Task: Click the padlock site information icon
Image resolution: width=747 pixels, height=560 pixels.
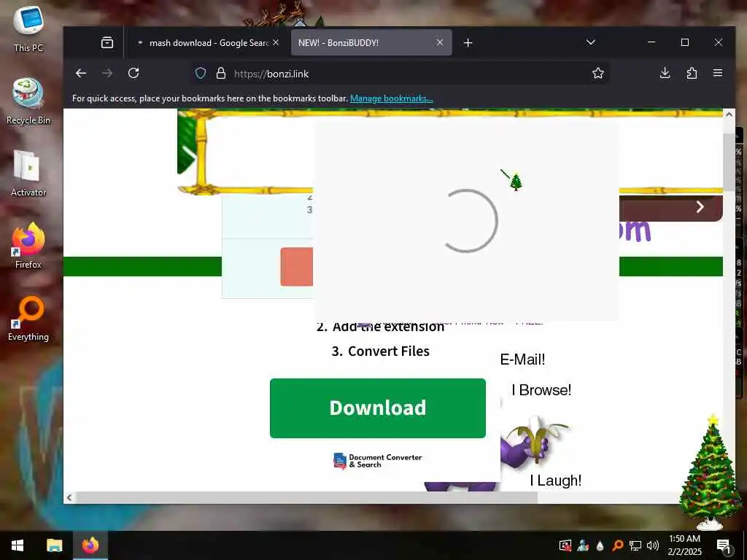Action: click(220, 74)
